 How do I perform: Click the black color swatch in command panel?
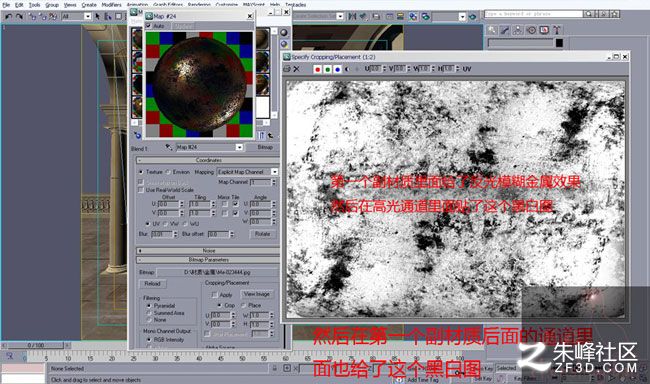pyautogui.click(x=559, y=43)
